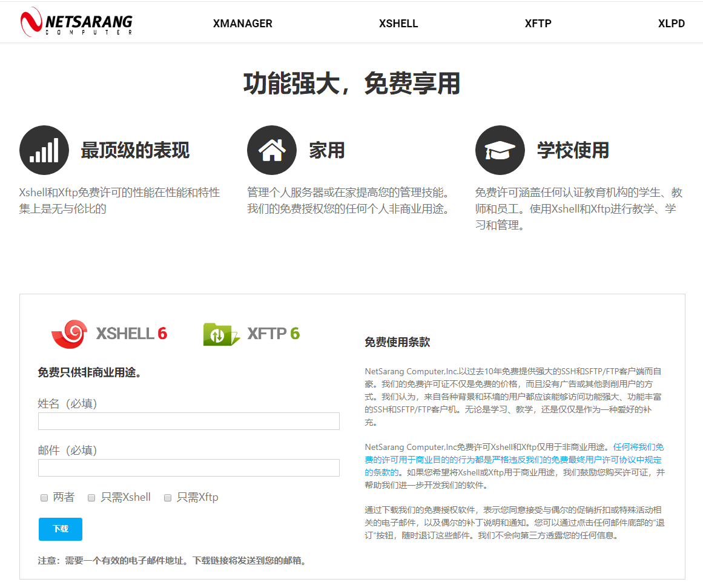Check the 两者 checkbox
703x588 pixels.
(44, 498)
